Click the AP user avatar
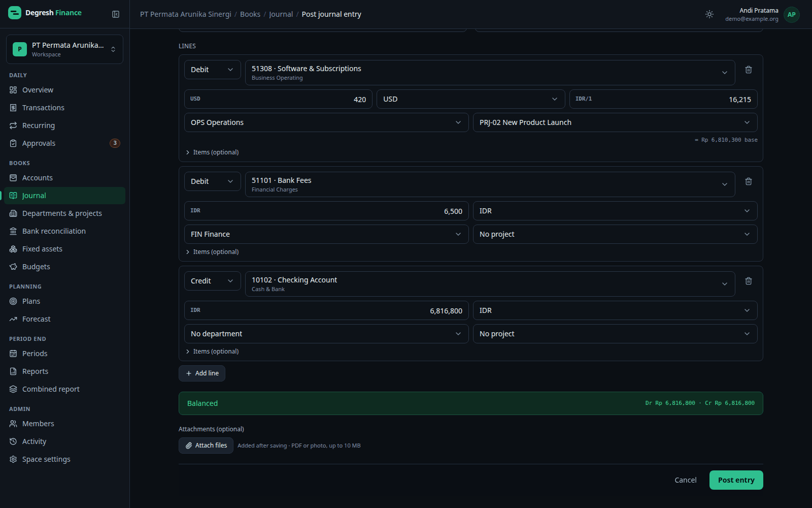This screenshot has width=812, height=508. tap(791, 15)
